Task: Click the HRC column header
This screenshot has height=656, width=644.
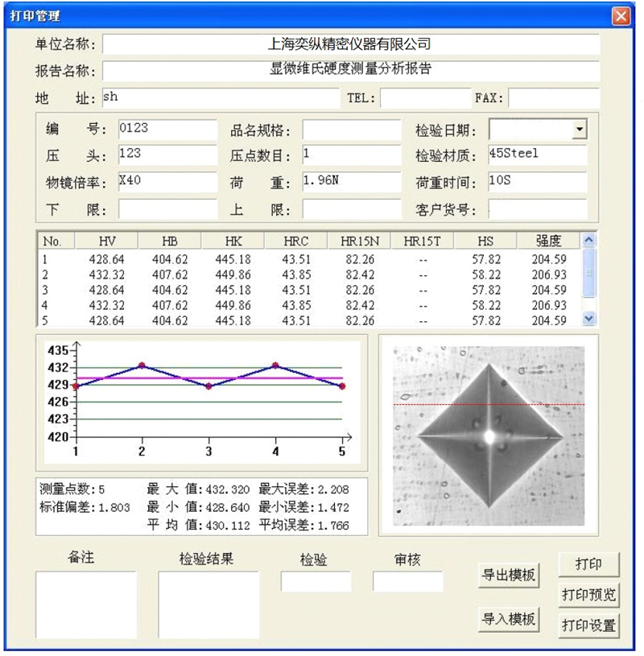Action: click(x=296, y=241)
